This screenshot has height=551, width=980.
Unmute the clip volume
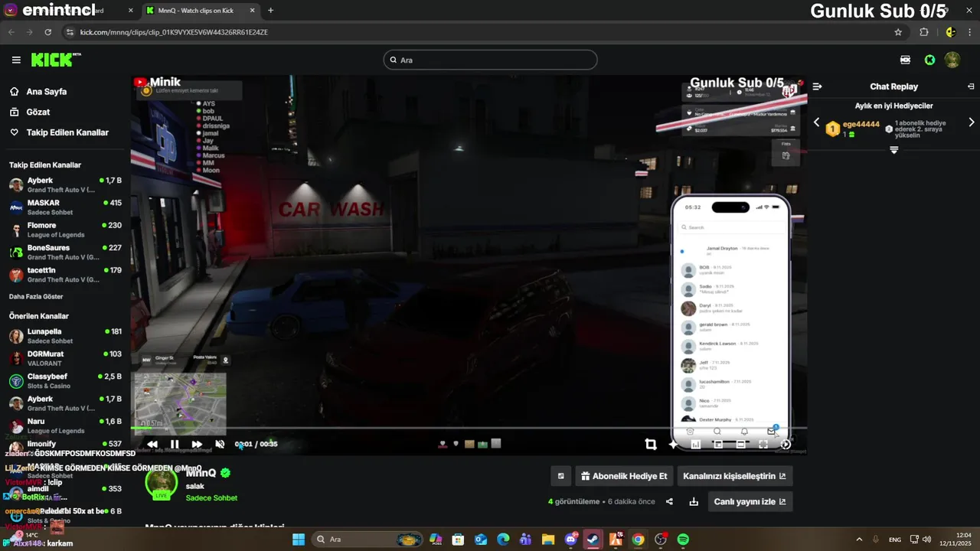[220, 444]
